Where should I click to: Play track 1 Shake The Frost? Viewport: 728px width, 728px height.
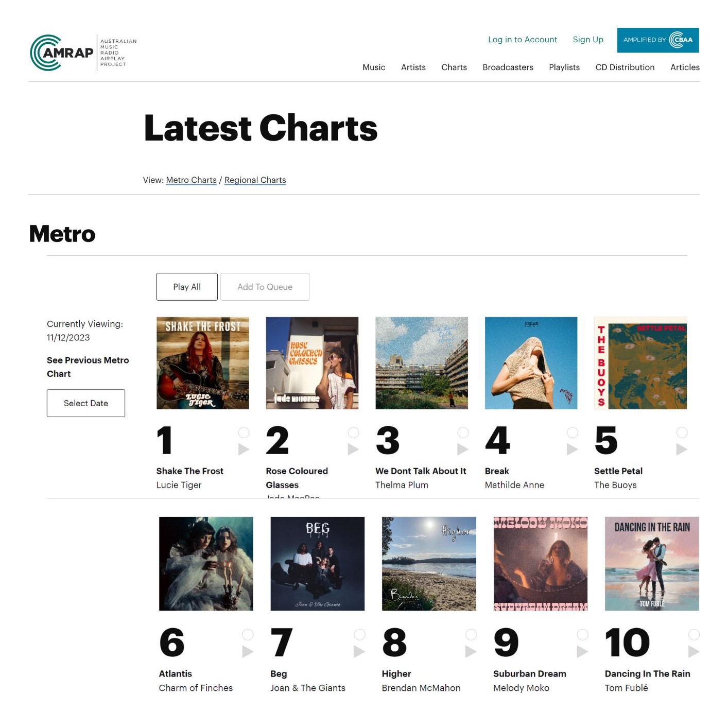click(244, 449)
